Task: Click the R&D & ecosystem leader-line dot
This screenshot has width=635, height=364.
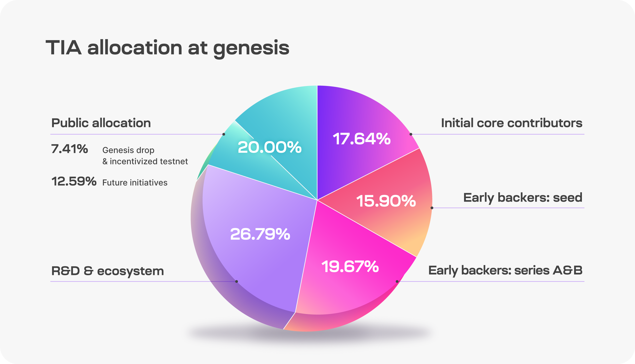Action: (236, 282)
